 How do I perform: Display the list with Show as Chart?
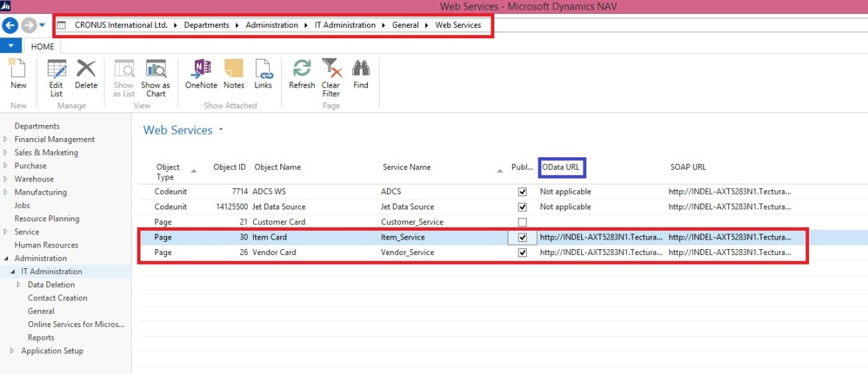click(x=155, y=78)
